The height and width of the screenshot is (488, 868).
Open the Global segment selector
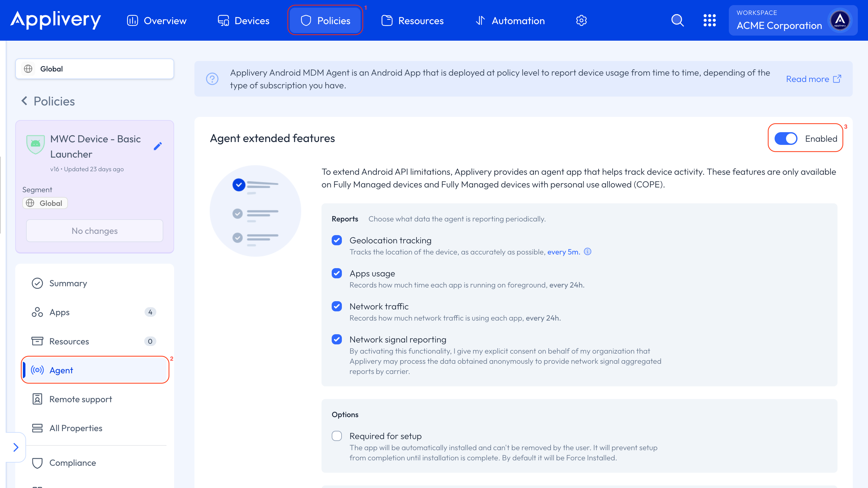point(94,69)
